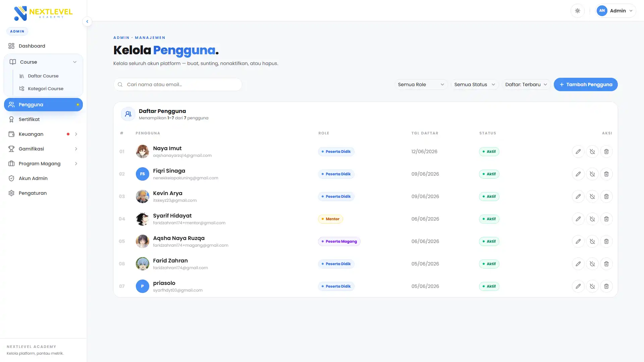Screen dimensions: 644x362
Task: Open the Semua Role filter dropdown
Action: (421, 84)
